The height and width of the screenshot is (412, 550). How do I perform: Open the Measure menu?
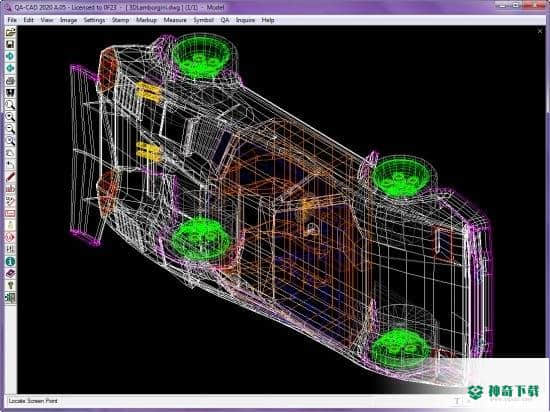pyautogui.click(x=175, y=20)
